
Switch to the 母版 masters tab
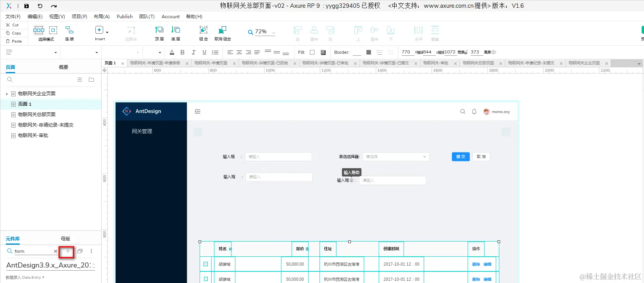66,239
